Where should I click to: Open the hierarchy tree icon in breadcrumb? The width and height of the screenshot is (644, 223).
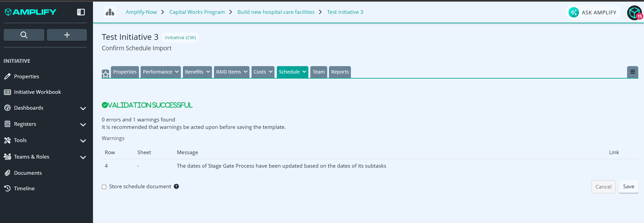point(110,12)
